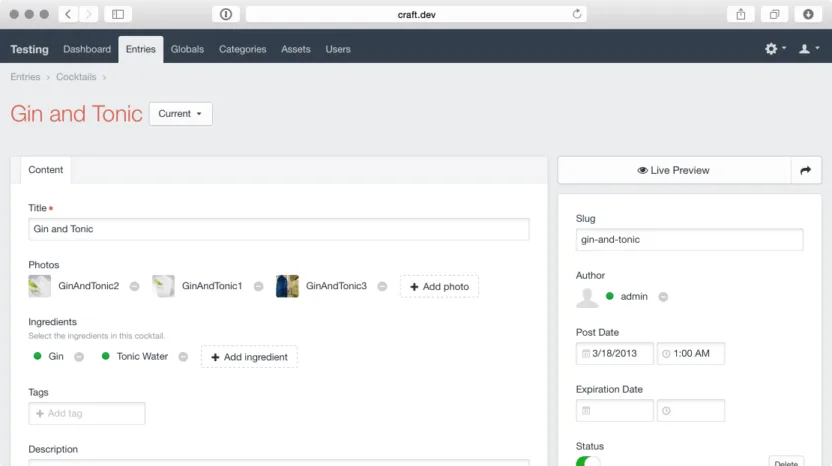Viewport: 832px width, 466px height.
Task: Open the password manager toolbar icon
Action: [x=226, y=14]
